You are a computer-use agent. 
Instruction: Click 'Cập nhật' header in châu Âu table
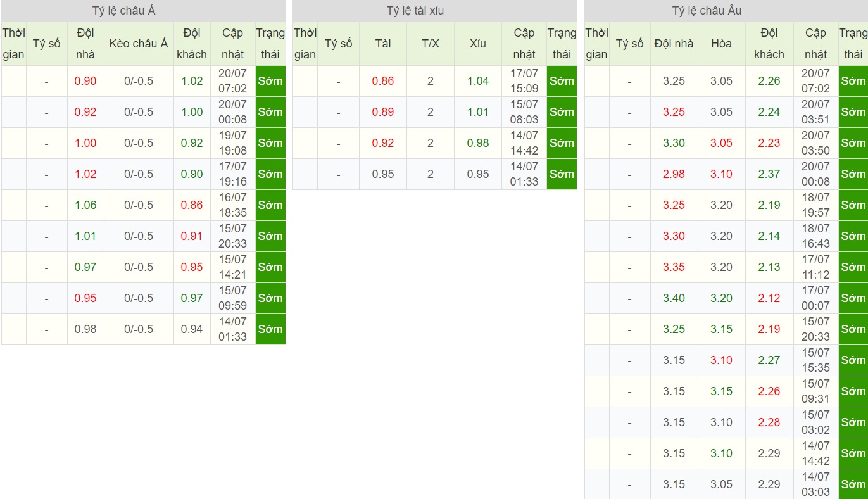click(815, 44)
